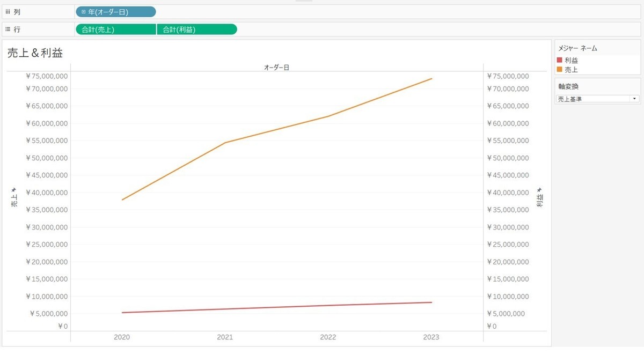Image resolution: width=644 pixels, height=362 pixels.
Task: Select the 合計(売上) pill on the Rows shelf
Action: click(x=115, y=29)
